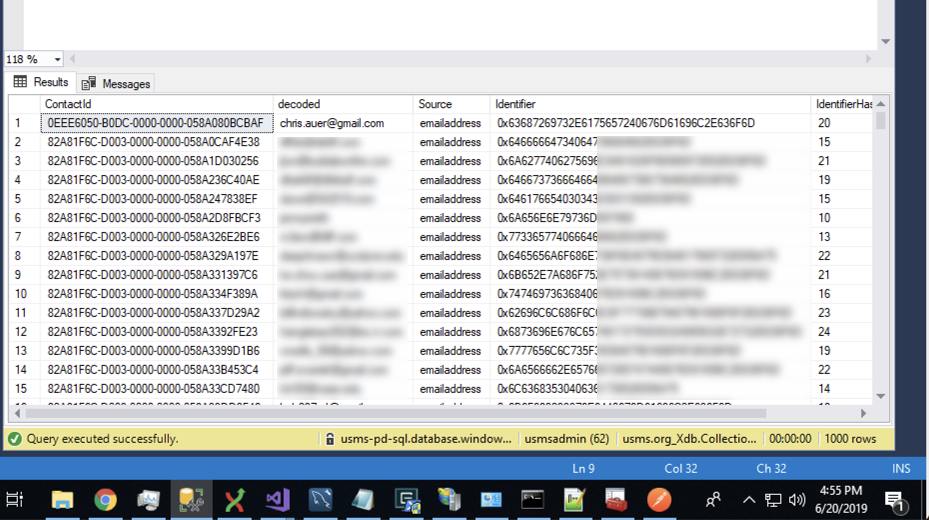Select the Source column header
This screenshot has height=520, width=929.
(435, 104)
